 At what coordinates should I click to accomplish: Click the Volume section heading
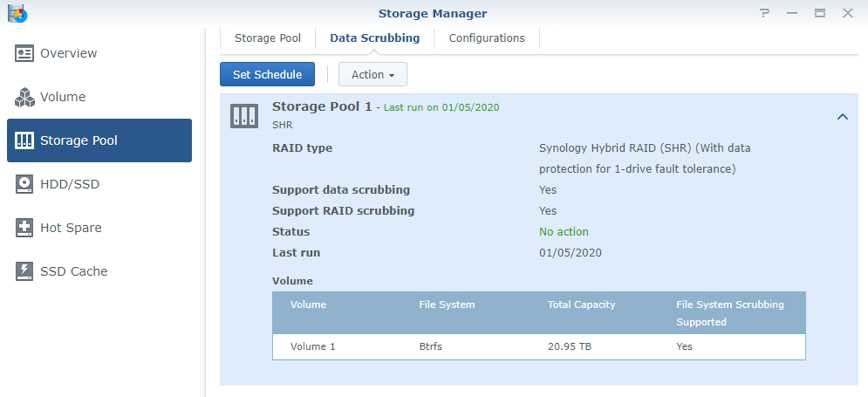click(292, 281)
